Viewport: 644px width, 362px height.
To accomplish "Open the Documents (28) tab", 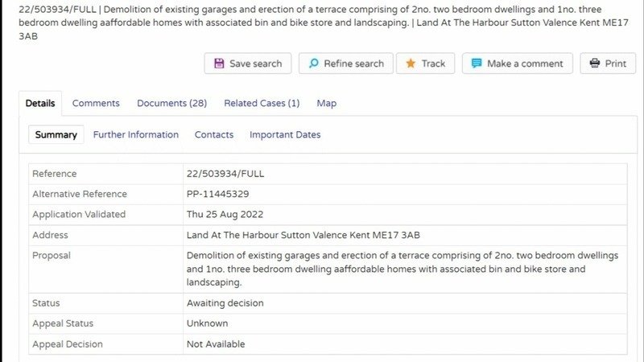I will tap(171, 103).
